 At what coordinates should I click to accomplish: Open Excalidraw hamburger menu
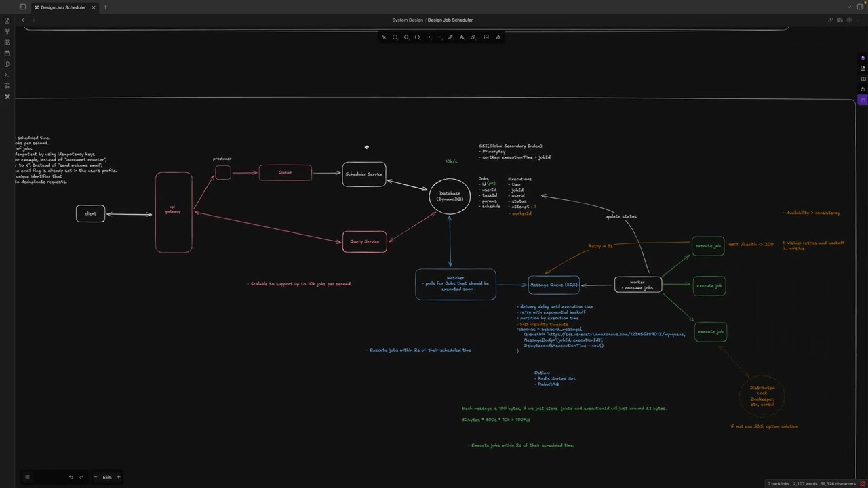click(27, 477)
